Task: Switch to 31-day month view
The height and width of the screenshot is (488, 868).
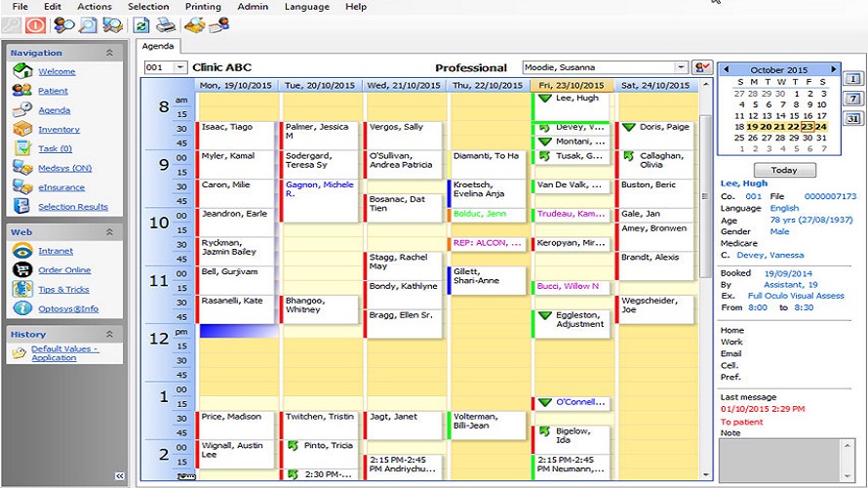Action: (851, 119)
